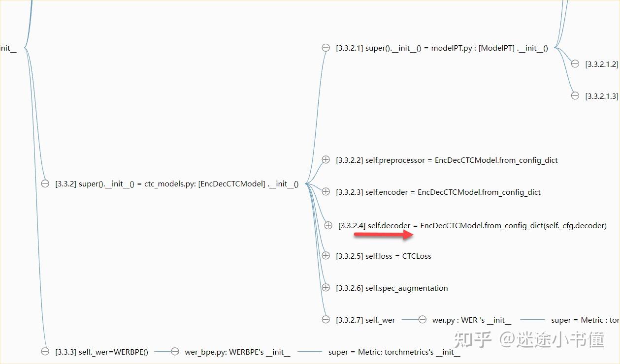Select the [3.3.2.4] self.decoder node text
620x364 pixels.
(x=472, y=226)
